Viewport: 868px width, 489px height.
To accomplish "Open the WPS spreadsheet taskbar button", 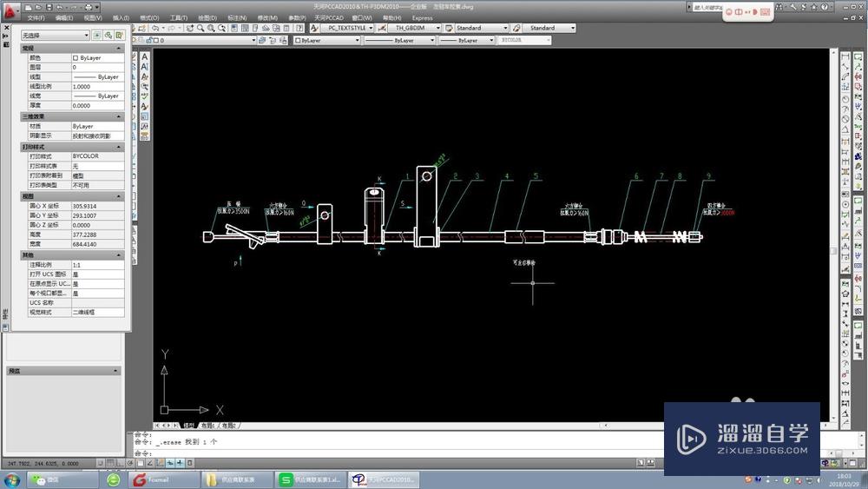I will tap(310, 479).
